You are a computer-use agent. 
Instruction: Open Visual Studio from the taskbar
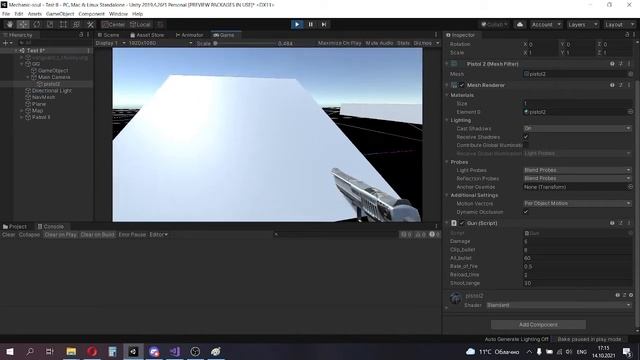click(175, 351)
